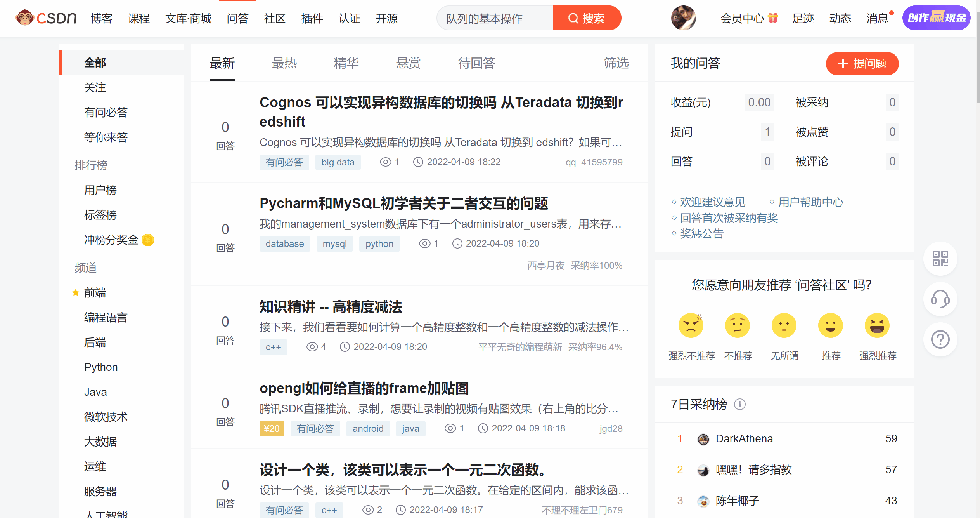The width and height of the screenshot is (980, 518).
Task: Focus the search box with 队列的基本操作
Action: 495,18
